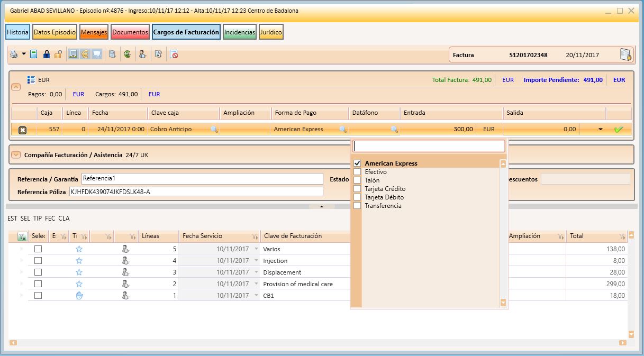Image resolution: width=644 pixels, height=356 pixels.
Task: Clear all filters icon in charges grid
Action: tap(22, 236)
